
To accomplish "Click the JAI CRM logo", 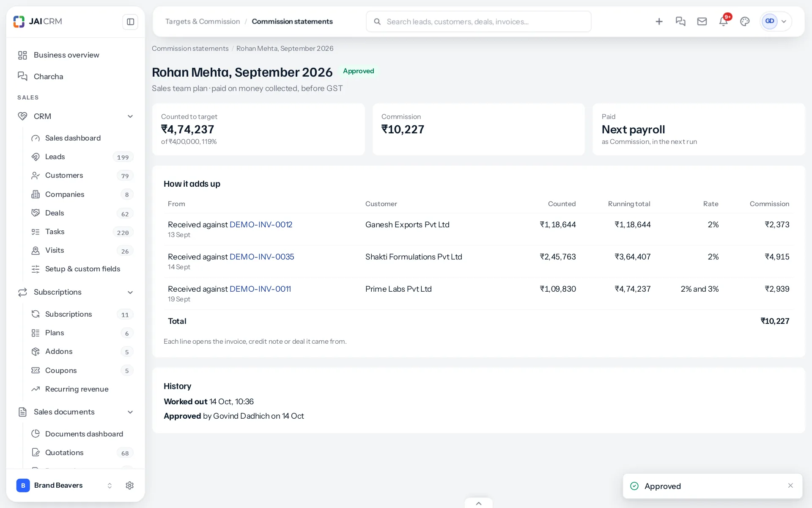I will [37, 21].
